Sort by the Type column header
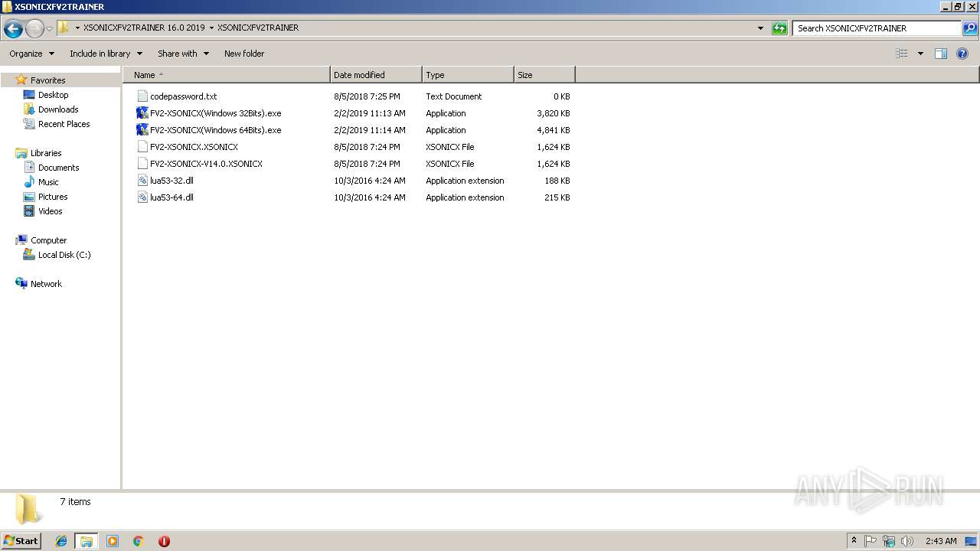Screen dimensions: 980x551 468,75
